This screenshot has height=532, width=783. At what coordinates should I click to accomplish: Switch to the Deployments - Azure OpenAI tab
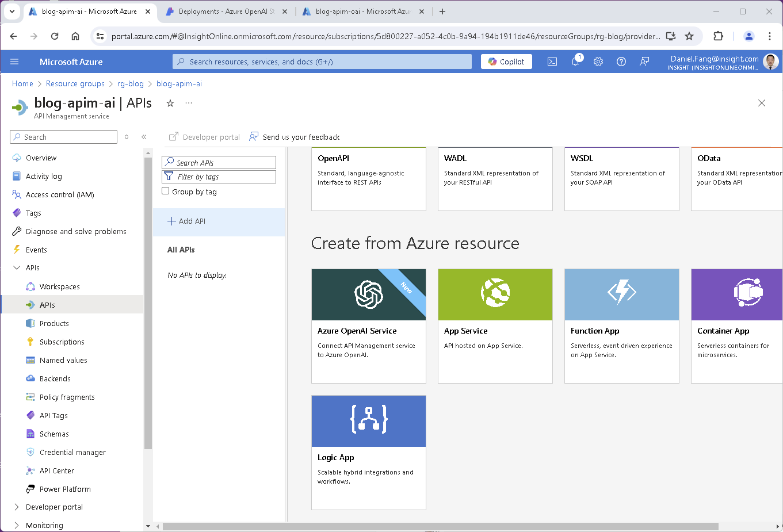point(226,12)
